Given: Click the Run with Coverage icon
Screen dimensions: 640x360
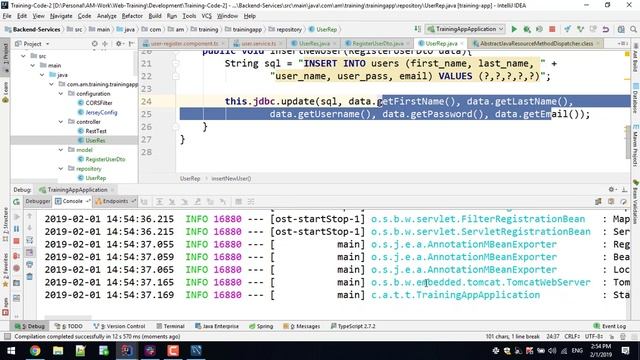Looking at the screenshot, I should [x=539, y=29].
